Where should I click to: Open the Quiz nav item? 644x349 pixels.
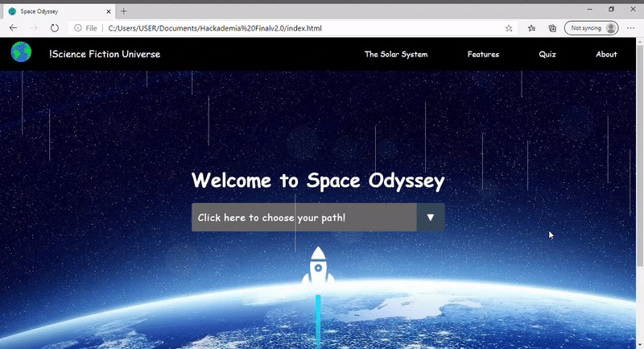tap(547, 54)
